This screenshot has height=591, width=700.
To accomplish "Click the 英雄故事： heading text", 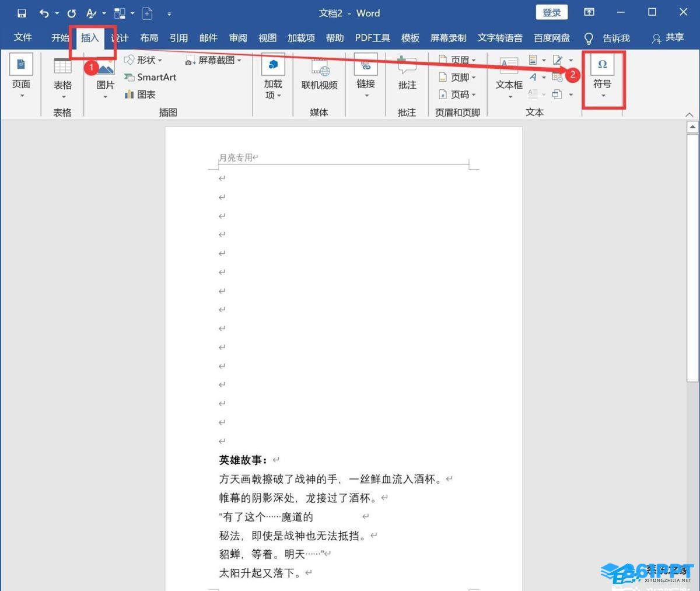I will tap(243, 460).
